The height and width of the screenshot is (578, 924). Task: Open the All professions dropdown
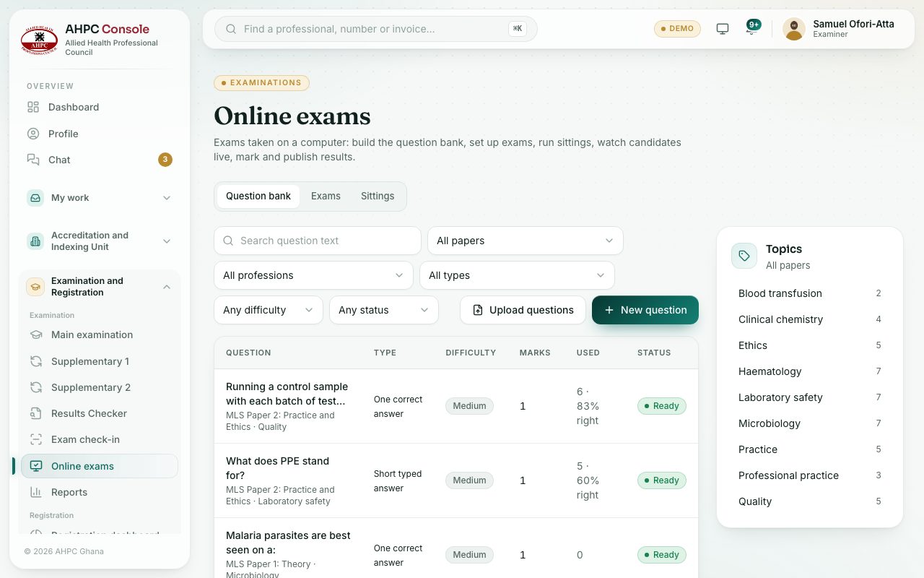[313, 275]
